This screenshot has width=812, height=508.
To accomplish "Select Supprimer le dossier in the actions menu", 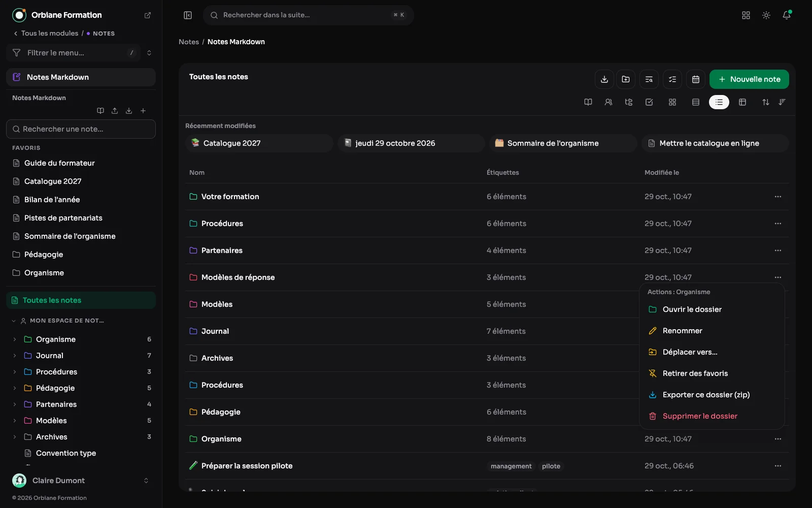I will coord(712,416).
